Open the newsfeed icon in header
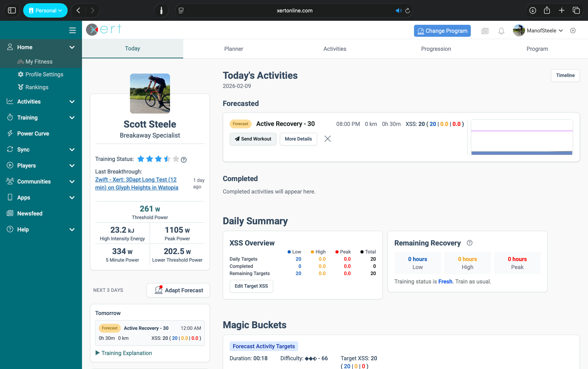The width and height of the screenshot is (588, 369). tap(485, 31)
